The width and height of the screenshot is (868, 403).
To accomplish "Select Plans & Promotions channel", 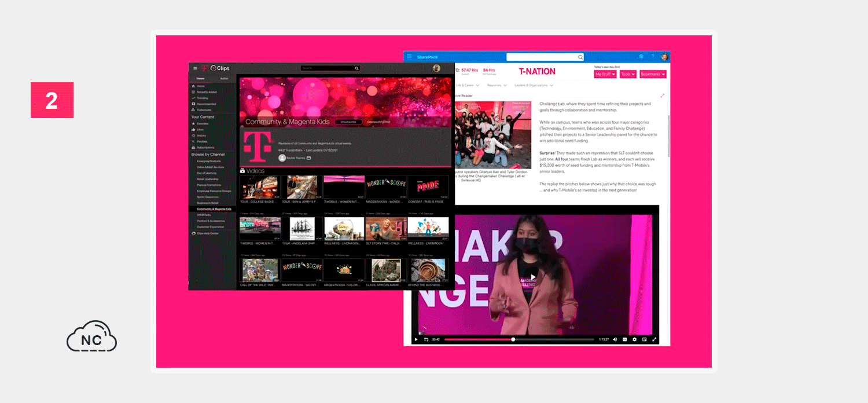I will (209, 185).
